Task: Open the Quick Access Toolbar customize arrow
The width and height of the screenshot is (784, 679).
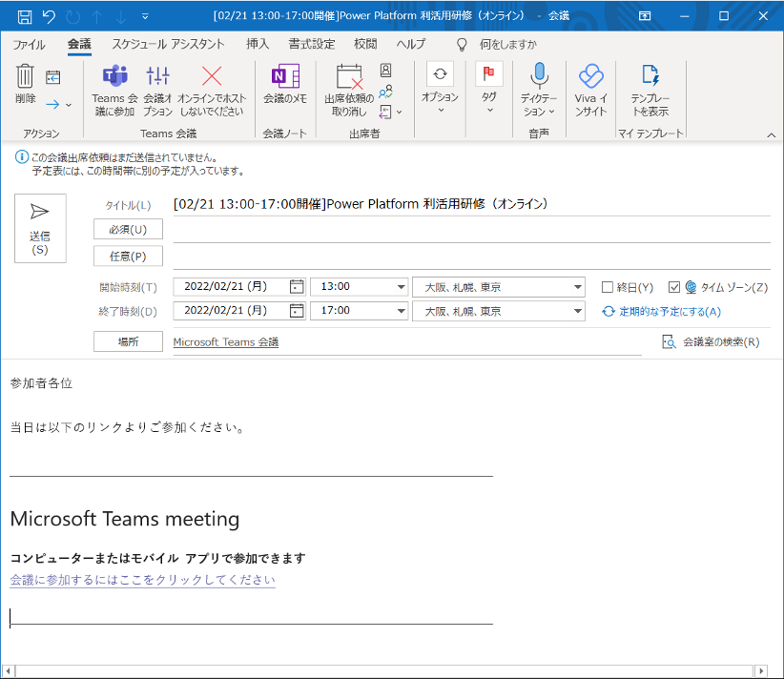Action: pos(145,16)
